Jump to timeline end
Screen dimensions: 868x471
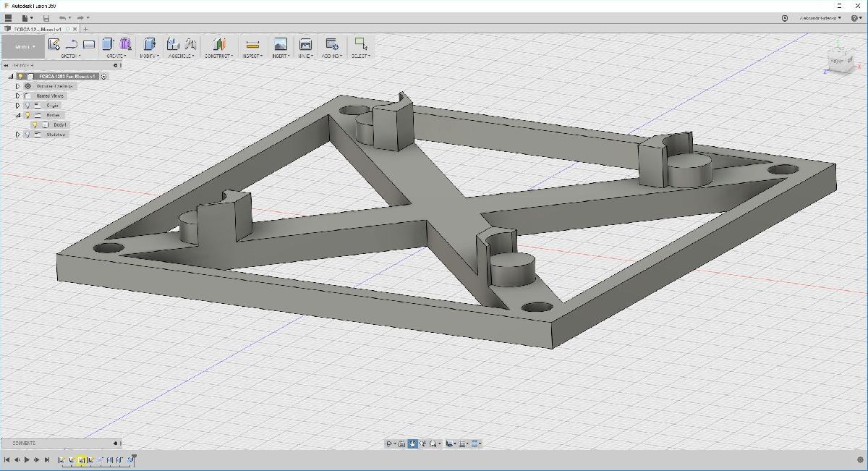tap(47, 459)
